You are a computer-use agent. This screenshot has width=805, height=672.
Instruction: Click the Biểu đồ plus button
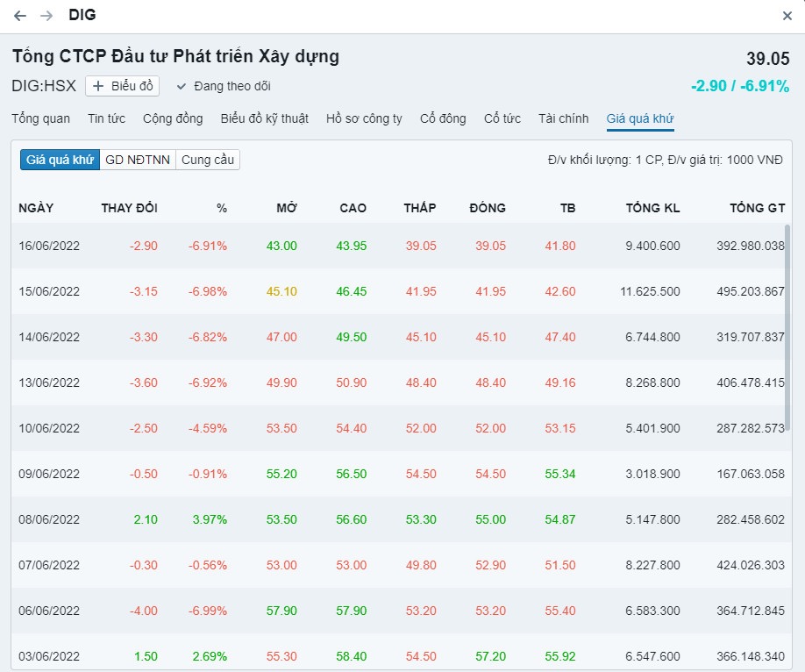click(122, 86)
